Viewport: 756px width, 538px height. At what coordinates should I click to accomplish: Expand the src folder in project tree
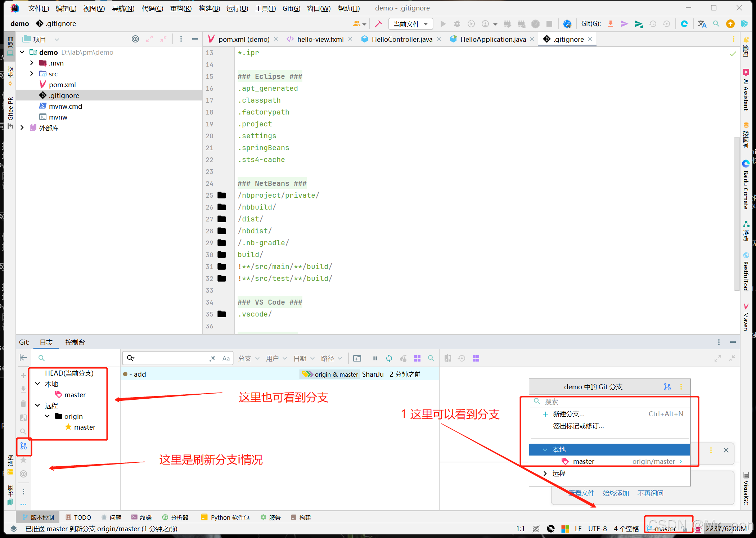pyautogui.click(x=32, y=73)
